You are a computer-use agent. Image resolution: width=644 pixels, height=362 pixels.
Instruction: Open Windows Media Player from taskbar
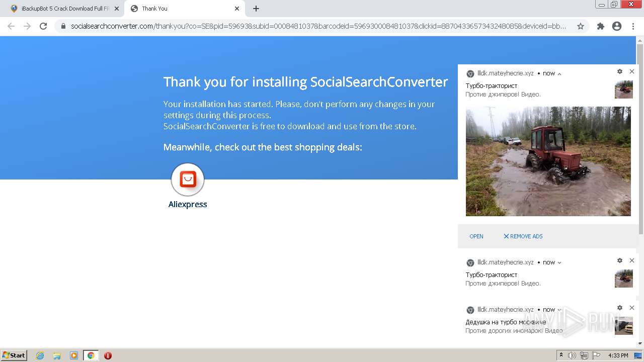point(74,355)
